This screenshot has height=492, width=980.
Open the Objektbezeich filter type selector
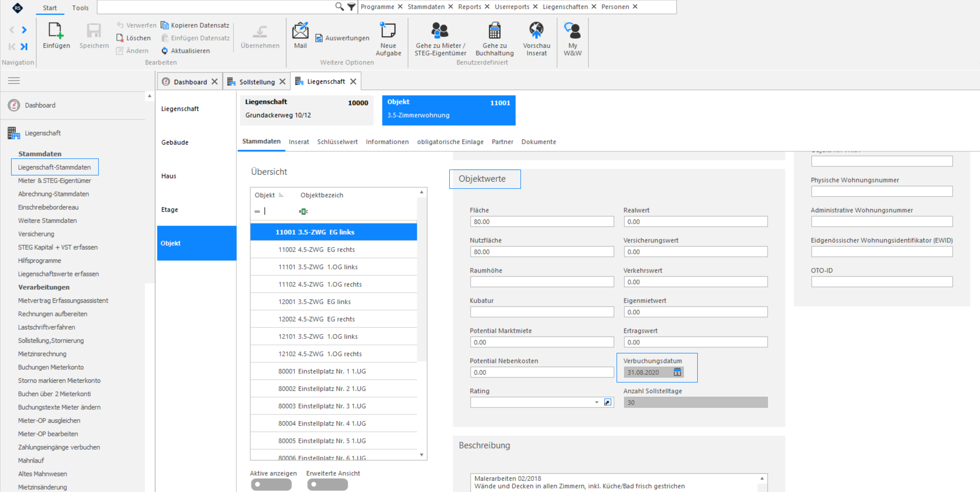tap(303, 211)
